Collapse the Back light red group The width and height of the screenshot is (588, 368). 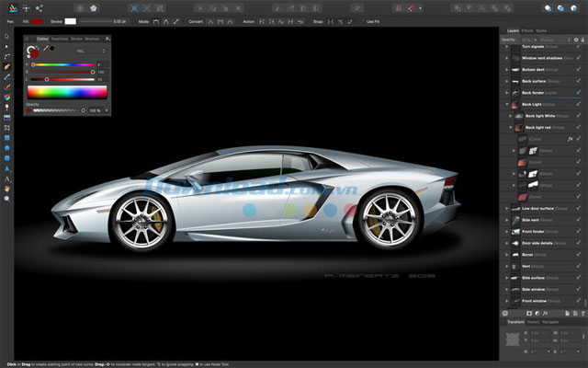511,128
